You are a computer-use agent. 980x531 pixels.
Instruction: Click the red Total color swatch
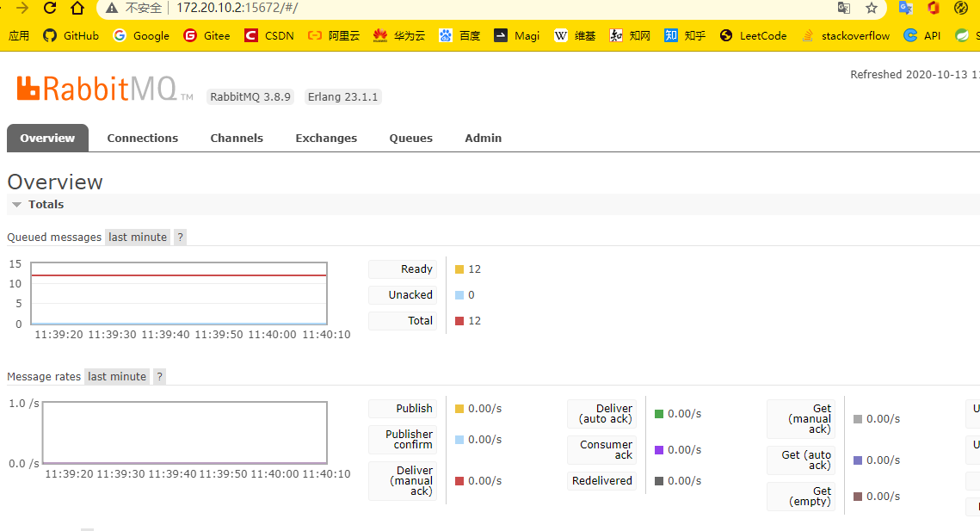459,321
